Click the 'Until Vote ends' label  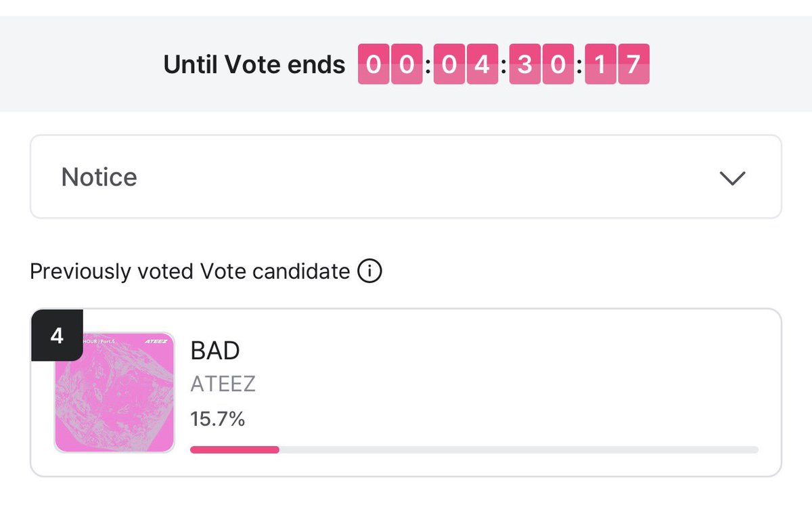254,65
